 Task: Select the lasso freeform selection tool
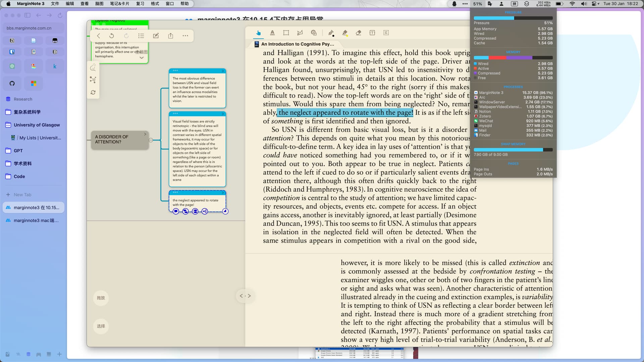point(300,33)
